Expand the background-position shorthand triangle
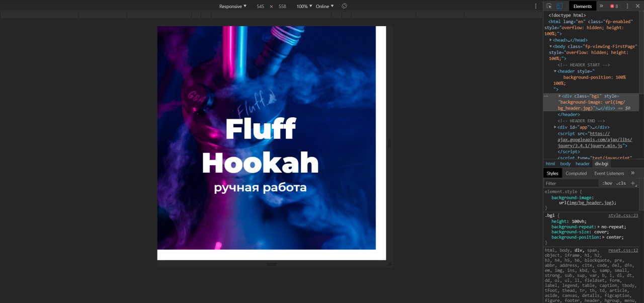The width and height of the screenshot is (644, 303). pos(603,237)
